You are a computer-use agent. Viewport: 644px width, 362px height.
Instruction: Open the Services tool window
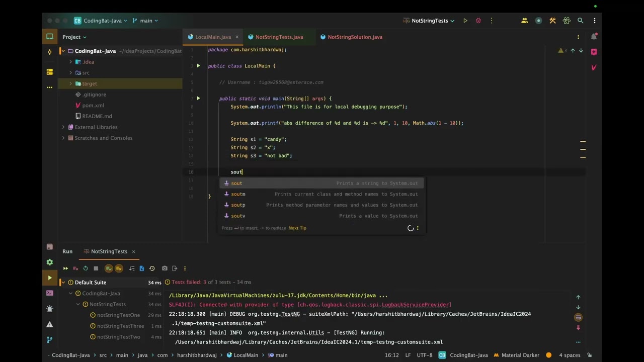click(50, 262)
